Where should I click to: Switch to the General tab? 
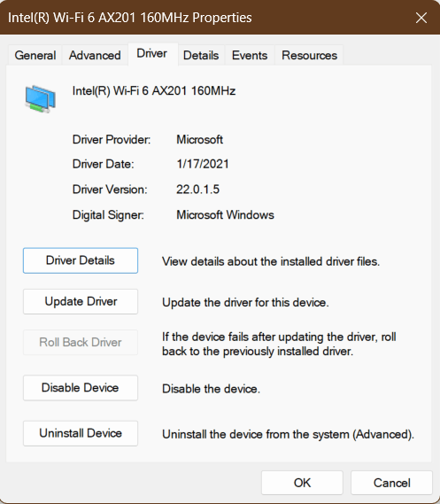pyautogui.click(x=35, y=55)
